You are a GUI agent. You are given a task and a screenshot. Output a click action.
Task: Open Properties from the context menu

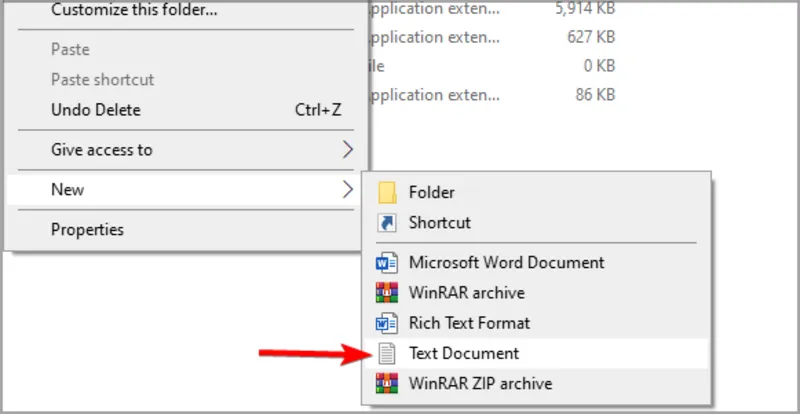coord(88,229)
